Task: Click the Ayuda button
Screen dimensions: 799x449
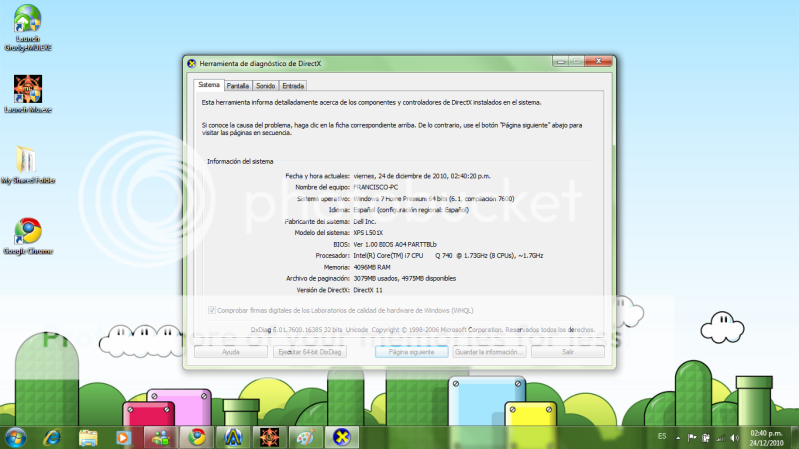Action: (x=231, y=352)
